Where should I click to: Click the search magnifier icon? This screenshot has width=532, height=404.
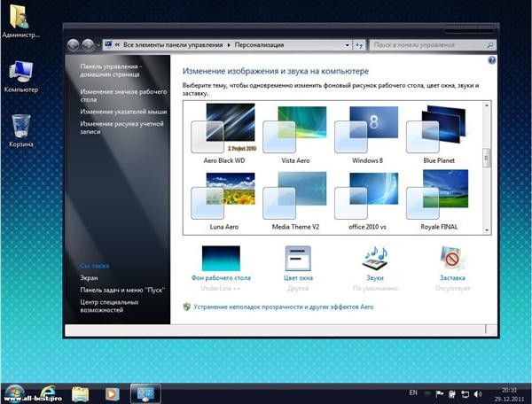pos(490,44)
